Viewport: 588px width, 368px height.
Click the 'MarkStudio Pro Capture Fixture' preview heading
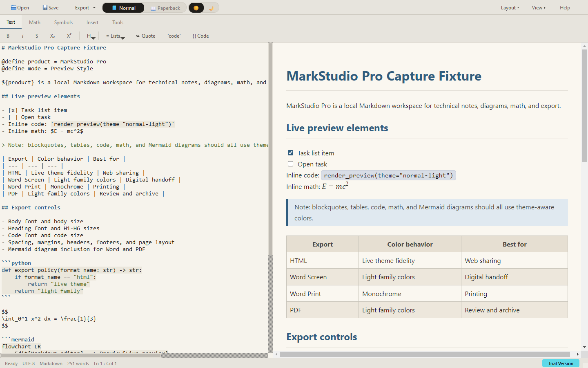tap(384, 76)
